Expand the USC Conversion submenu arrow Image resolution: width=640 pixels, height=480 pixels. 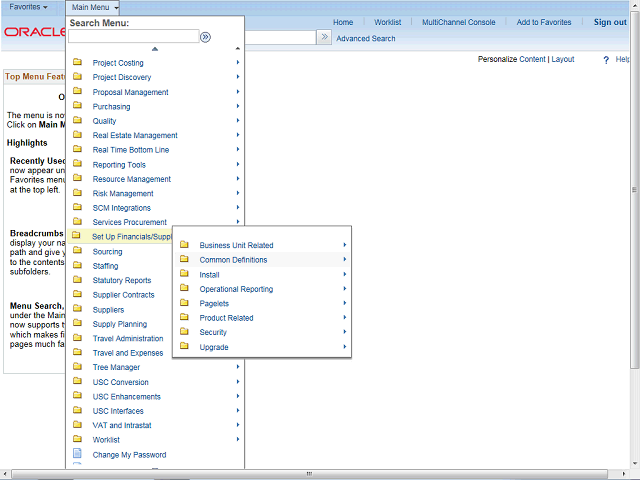238,382
